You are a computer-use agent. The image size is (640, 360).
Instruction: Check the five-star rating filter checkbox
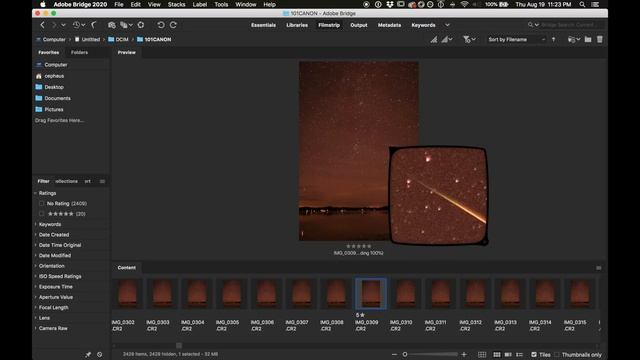(x=41, y=213)
